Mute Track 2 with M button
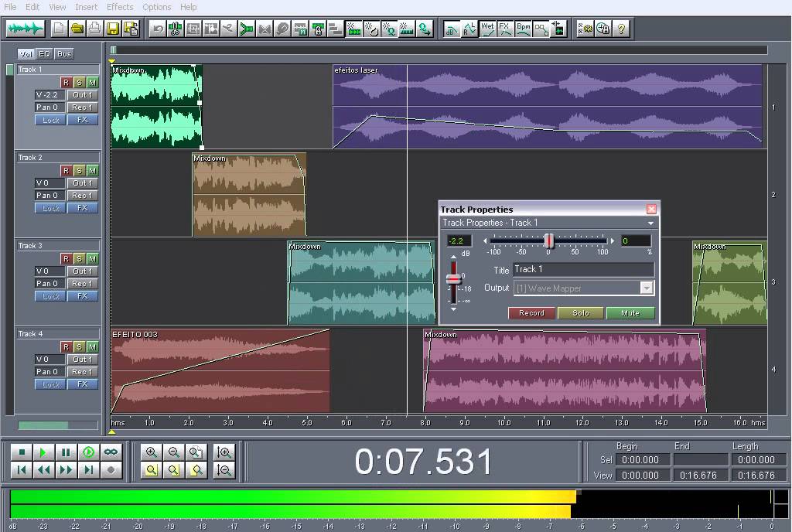The height and width of the screenshot is (532, 792). [92, 171]
